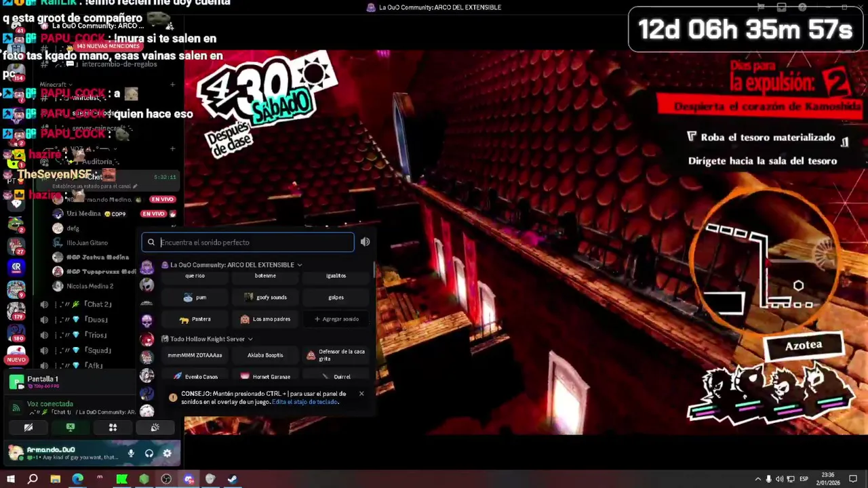868x488 pixels.
Task: Play the 'pum' sound
Action: click(195, 297)
